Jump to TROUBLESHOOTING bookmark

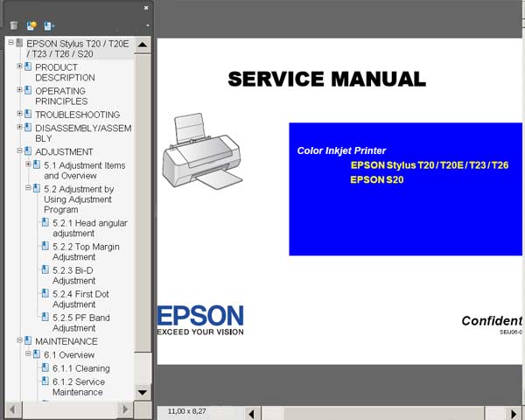(78, 115)
